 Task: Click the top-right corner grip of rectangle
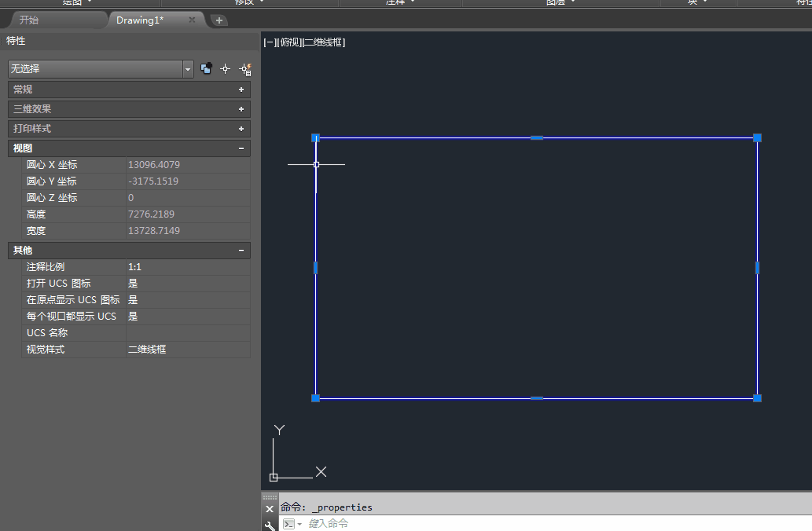(757, 137)
